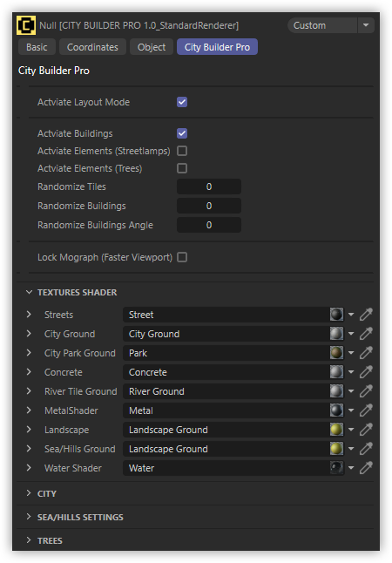The image size is (392, 563).
Task: Click Landscape row yellow material sphere
Action: coord(336,430)
